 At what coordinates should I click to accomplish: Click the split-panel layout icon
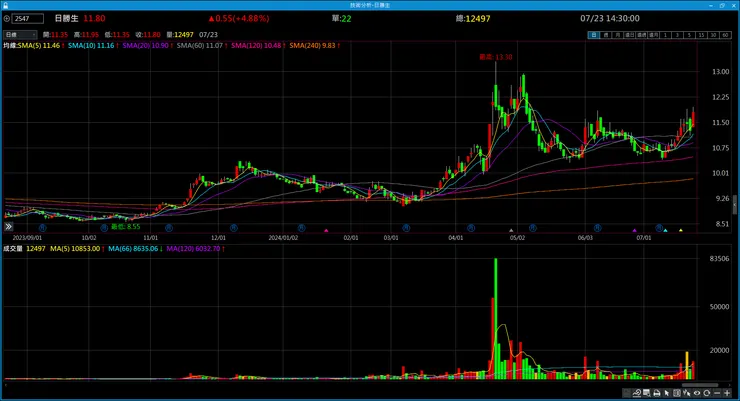click(677, 393)
